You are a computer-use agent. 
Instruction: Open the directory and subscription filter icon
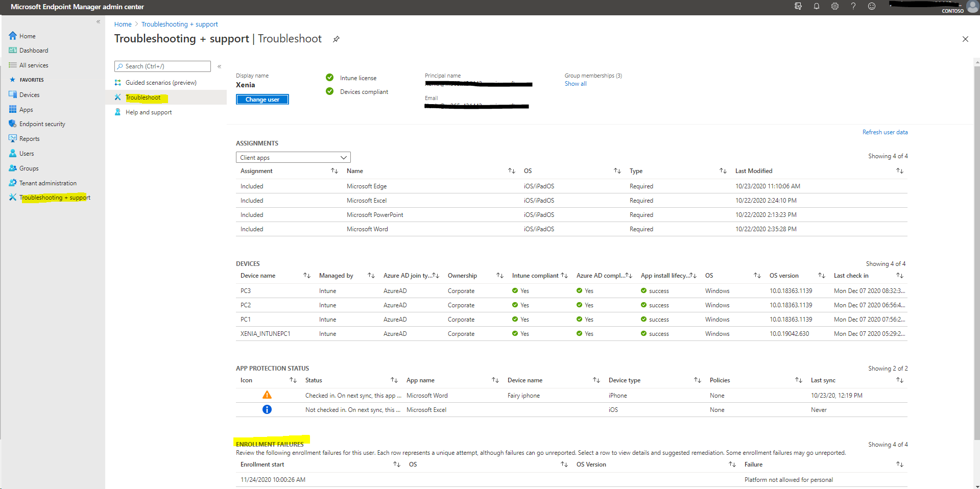(x=798, y=6)
